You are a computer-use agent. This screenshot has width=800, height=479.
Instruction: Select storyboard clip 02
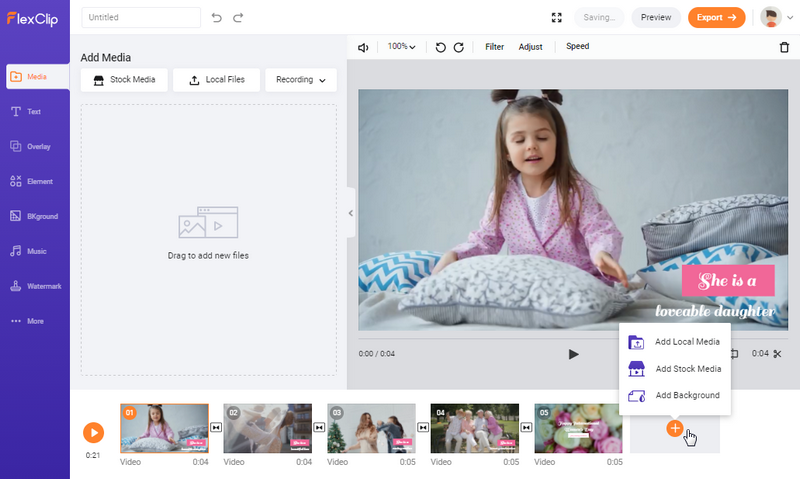(267, 428)
